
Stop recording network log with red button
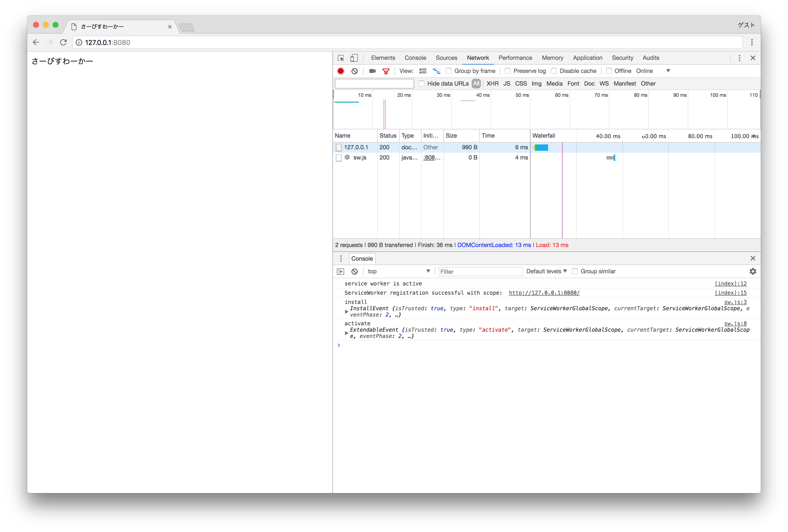click(x=341, y=71)
